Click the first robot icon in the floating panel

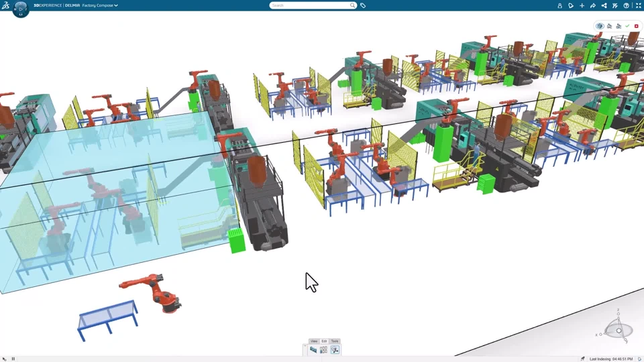[x=610, y=26]
